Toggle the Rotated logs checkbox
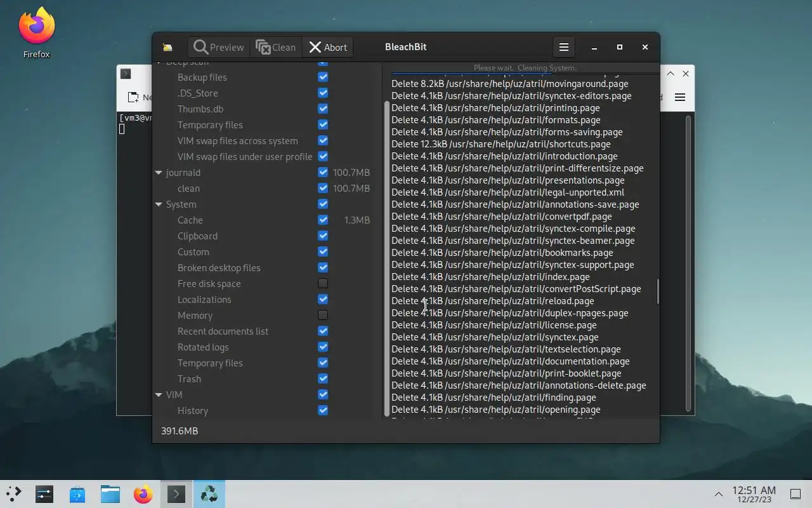The height and width of the screenshot is (508, 812). click(x=323, y=347)
